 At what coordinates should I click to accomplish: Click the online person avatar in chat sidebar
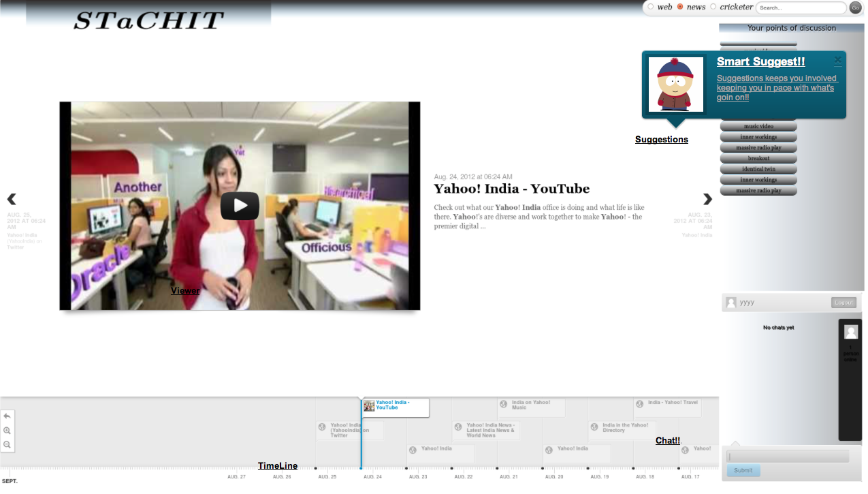click(x=851, y=332)
